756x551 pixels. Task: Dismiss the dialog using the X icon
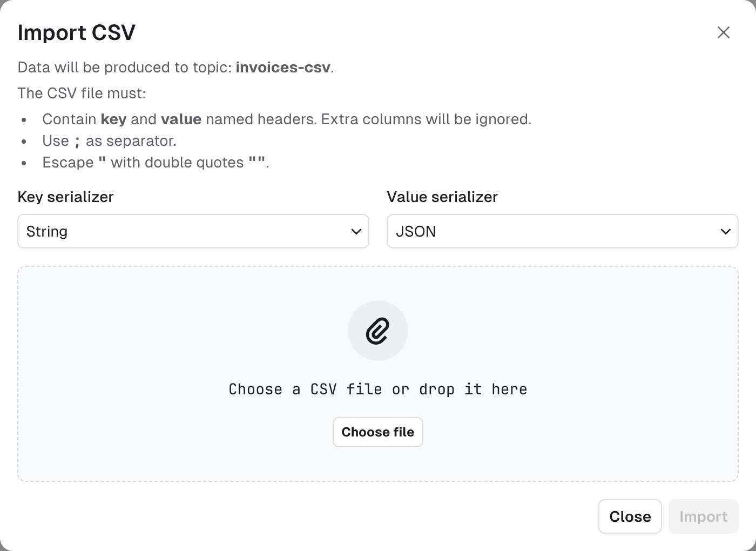click(724, 32)
